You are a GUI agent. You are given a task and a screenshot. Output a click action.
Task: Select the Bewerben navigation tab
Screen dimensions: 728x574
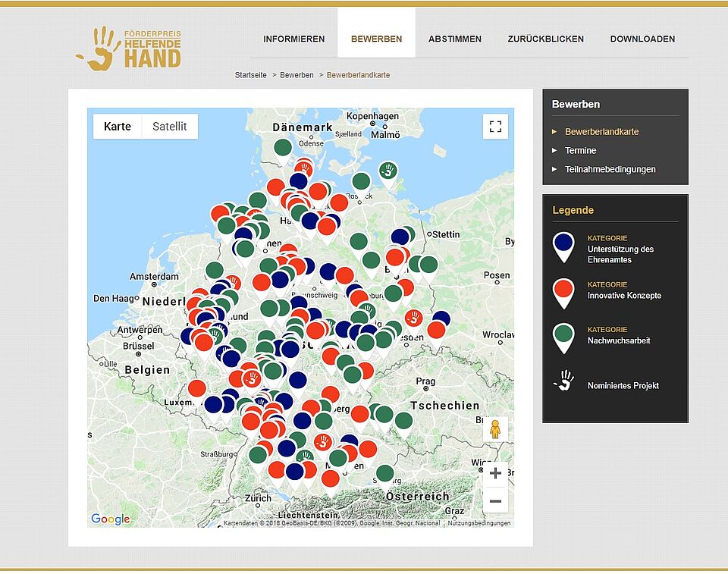[x=376, y=39]
